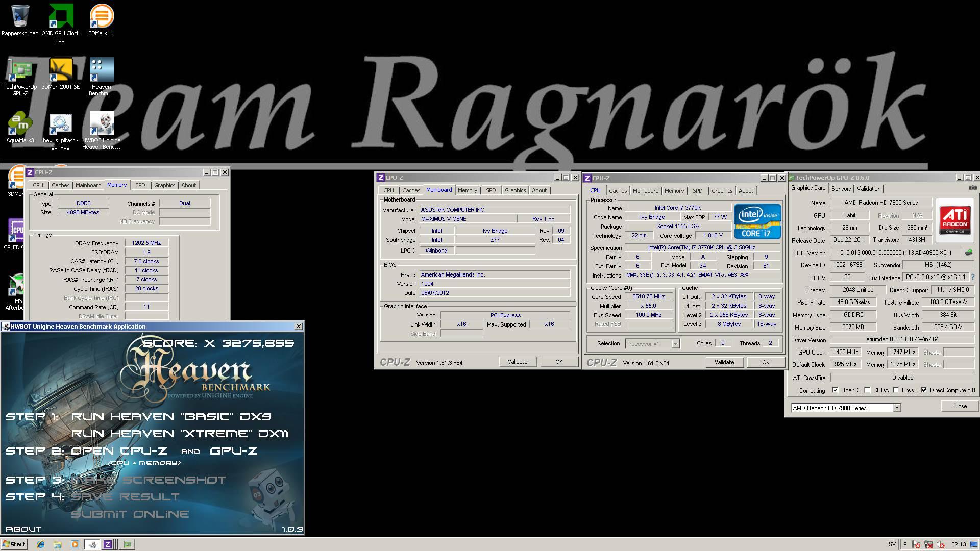The image size is (980, 551).
Task: Open Graphics tab in left CPU-Z window
Action: (x=165, y=185)
